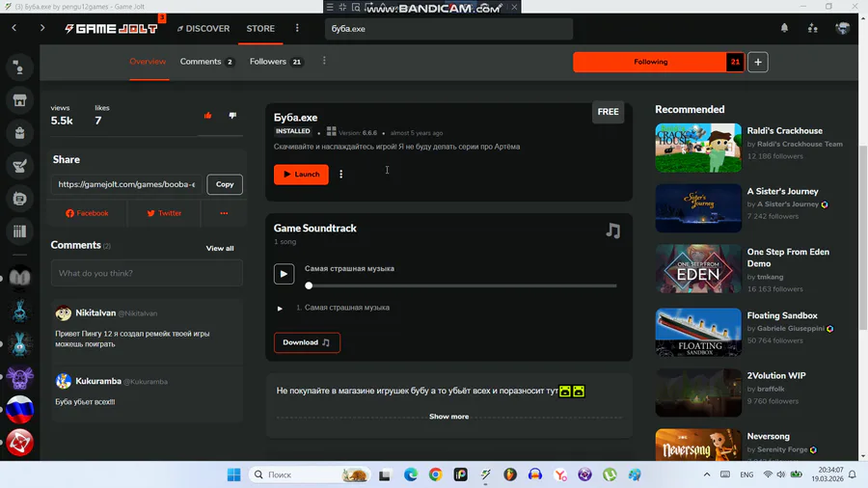868x488 pixels.
Task: Open the Windows Start menu
Action: pyautogui.click(x=234, y=474)
